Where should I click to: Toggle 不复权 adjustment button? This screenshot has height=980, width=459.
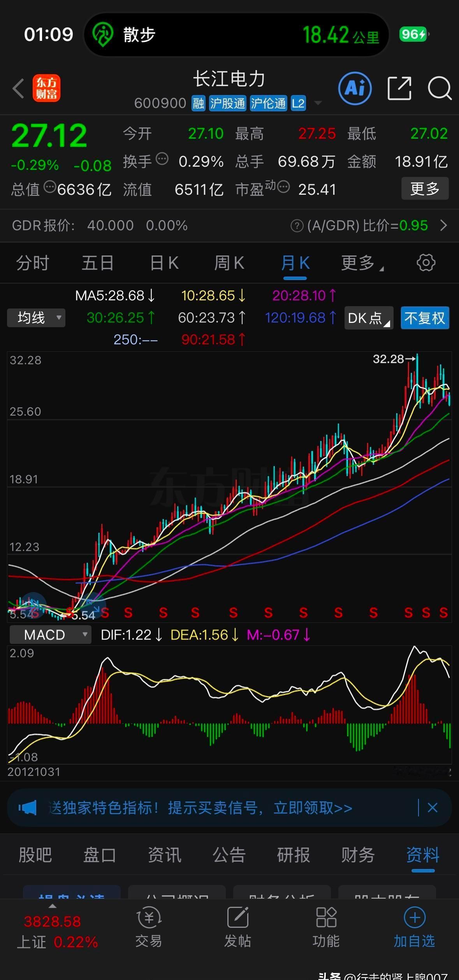click(x=425, y=318)
